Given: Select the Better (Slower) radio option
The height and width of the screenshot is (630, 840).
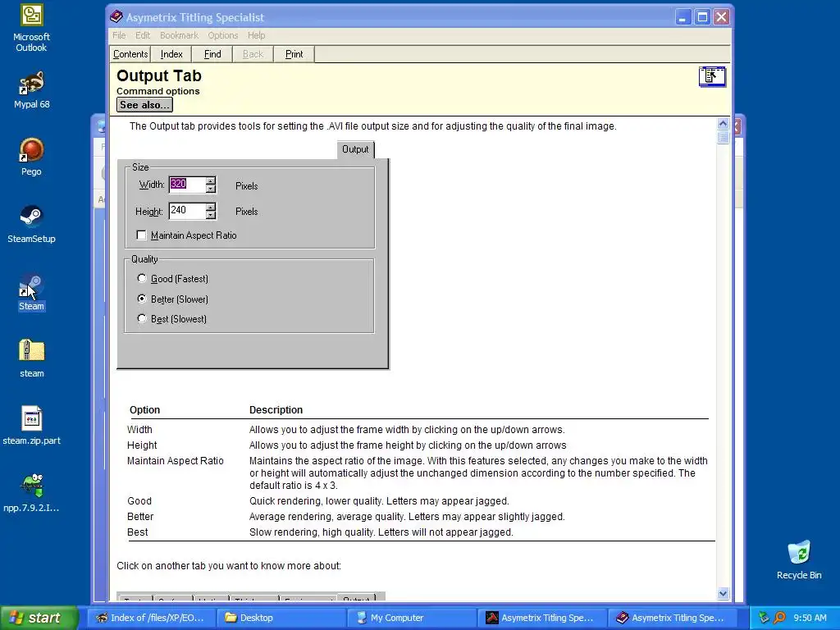Looking at the screenshot, I should pos(141,299).
